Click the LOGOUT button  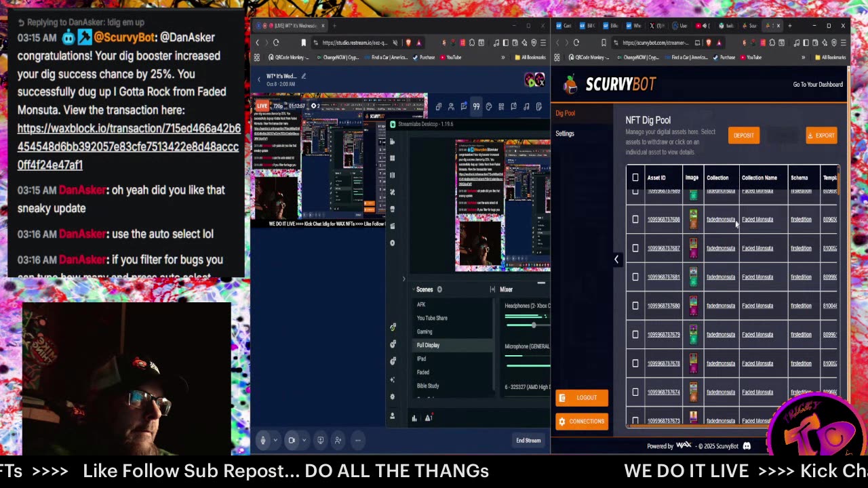[582, 398]
